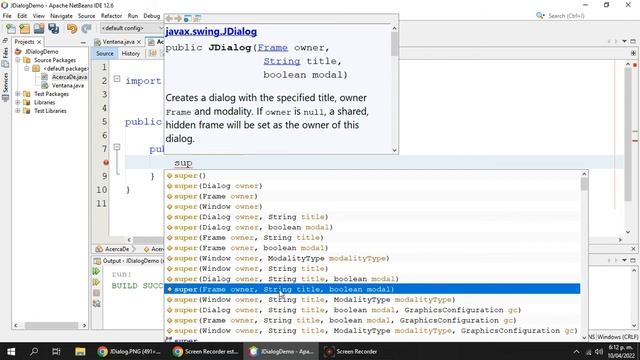Viewport: 640px width, 360px height.
Task: Choose super(Dialog owner, boolean modal) item
Action: tap(372, 227)
